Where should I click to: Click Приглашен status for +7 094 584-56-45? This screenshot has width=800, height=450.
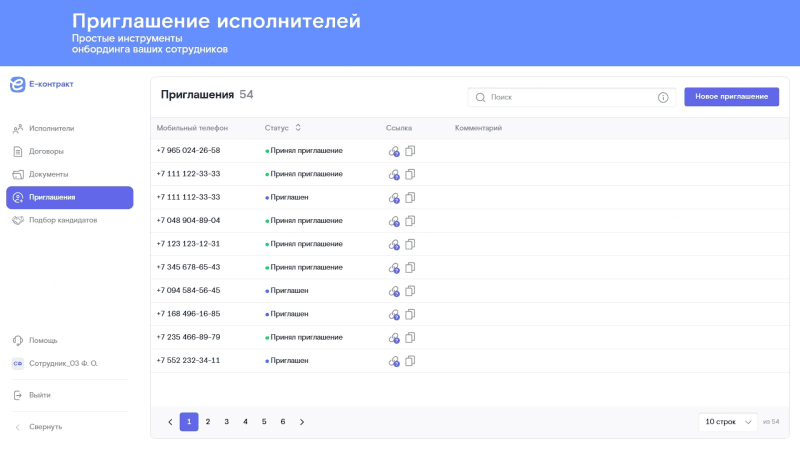coord(287,291)
